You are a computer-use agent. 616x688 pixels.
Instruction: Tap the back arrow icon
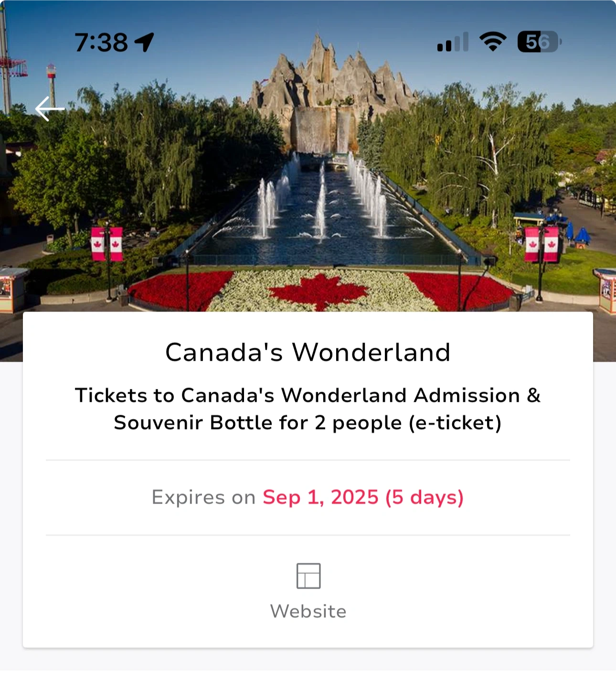tap(50, 109)
